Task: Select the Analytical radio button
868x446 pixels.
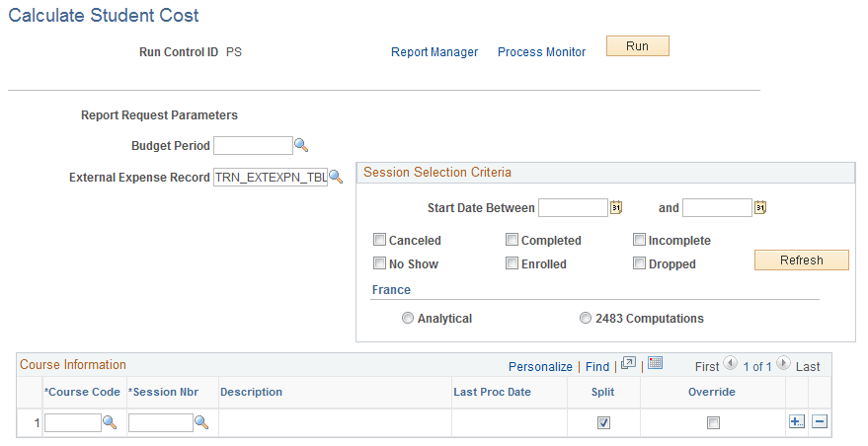Action: (x=408, y=319)
